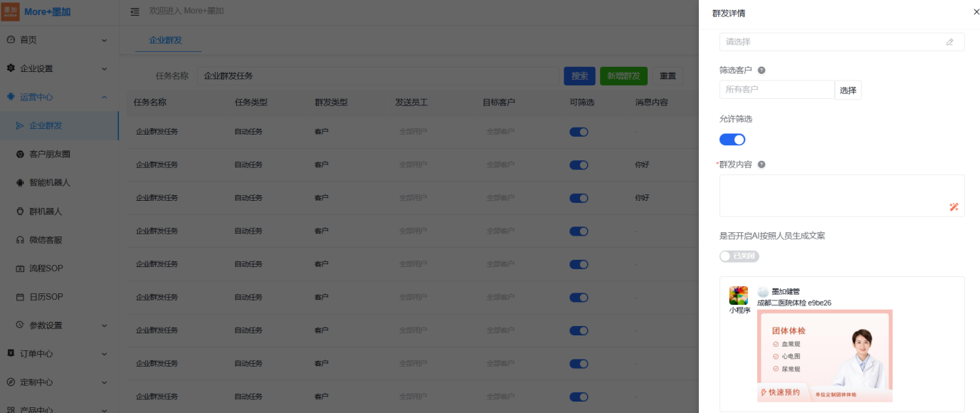Disable the 允许筛选 switch
980x413 pixels.
pos(732,140)
